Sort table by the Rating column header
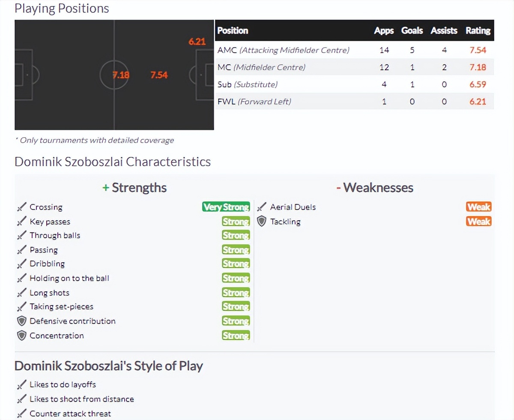This screenshot has height=420, width=514. (x=478, y=30)
